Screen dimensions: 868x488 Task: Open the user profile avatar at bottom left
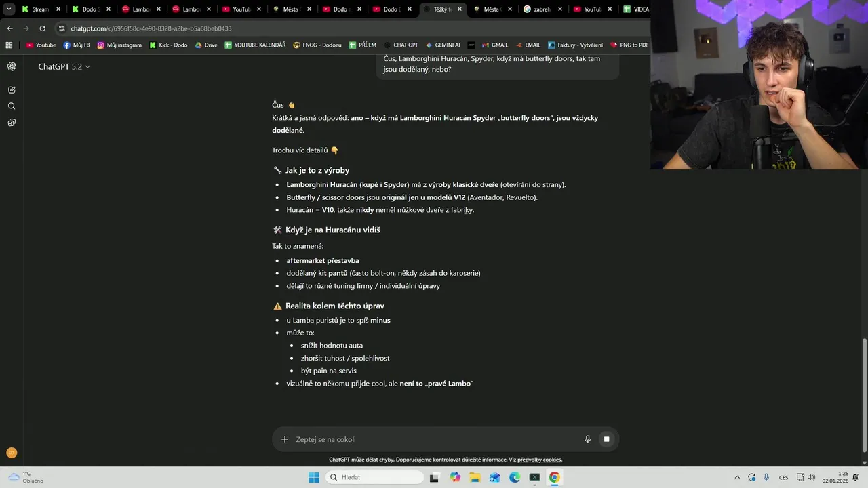[x=12, y=453]
